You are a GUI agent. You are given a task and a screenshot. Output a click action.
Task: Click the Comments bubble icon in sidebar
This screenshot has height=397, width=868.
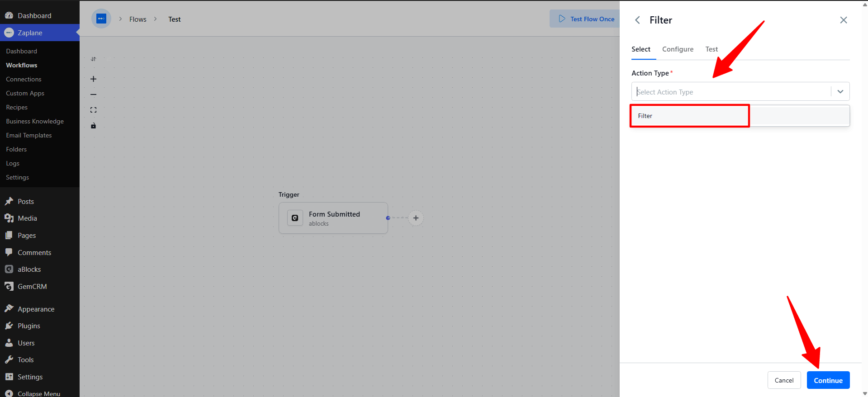pos(9,252)
